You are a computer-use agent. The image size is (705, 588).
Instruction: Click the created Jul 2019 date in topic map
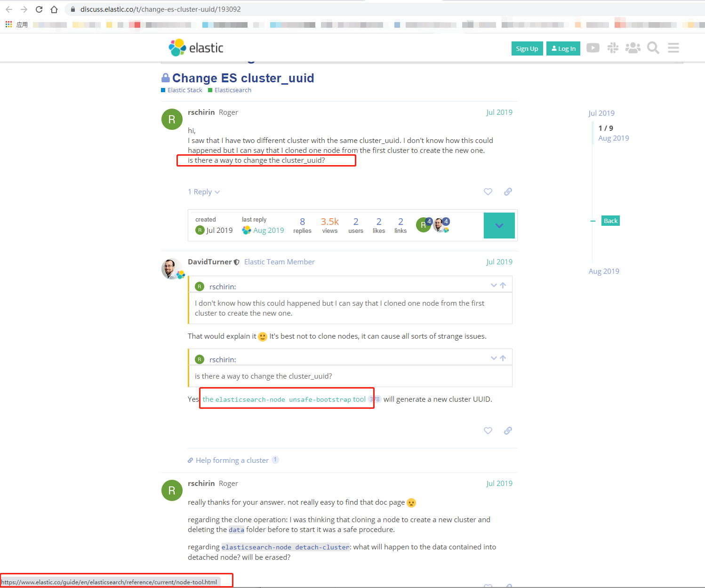[x=219, y=230]
